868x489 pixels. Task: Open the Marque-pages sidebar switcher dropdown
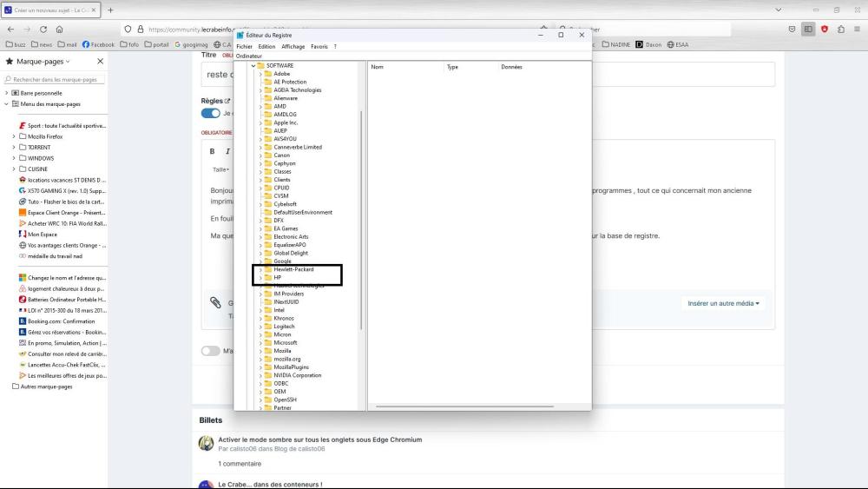(43, 62)
